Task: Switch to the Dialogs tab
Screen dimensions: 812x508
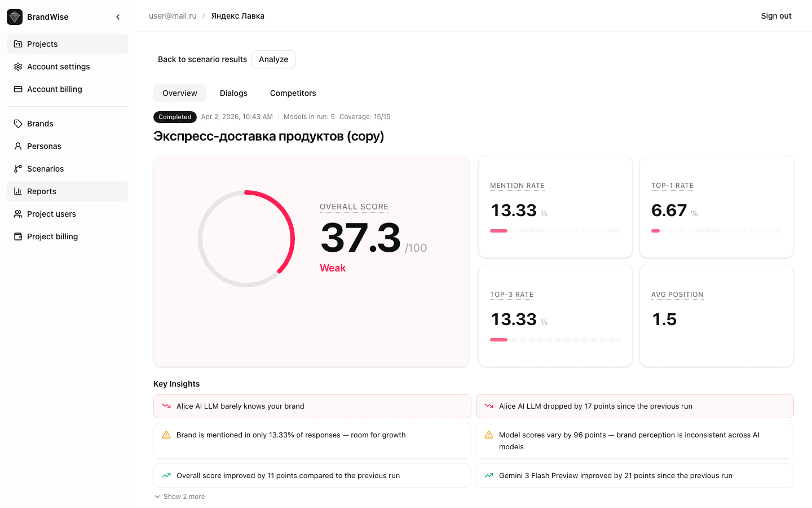Action: (233, 93)
